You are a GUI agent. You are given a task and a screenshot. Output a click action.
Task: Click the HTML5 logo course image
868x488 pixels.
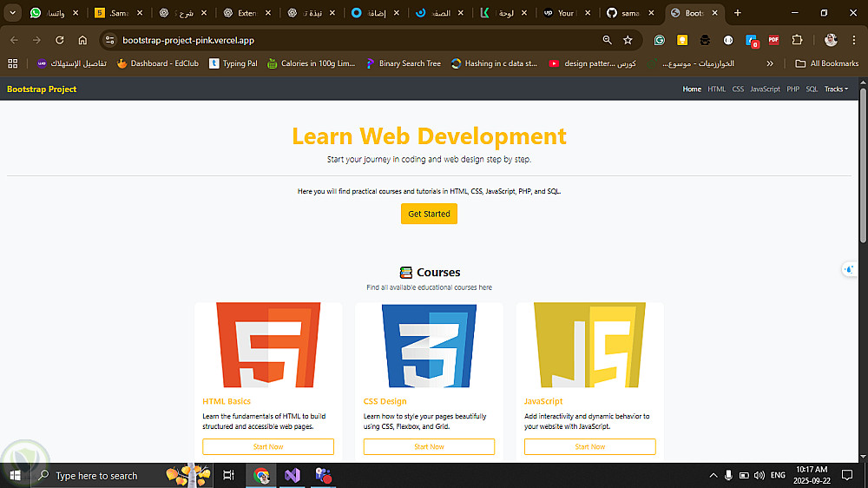point(268,345)
